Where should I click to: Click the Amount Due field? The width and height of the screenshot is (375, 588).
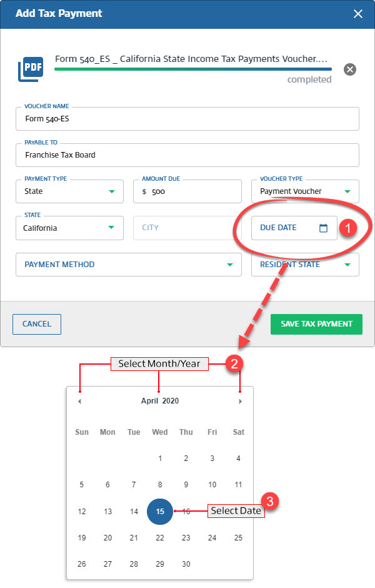click(x=187, y=191)
